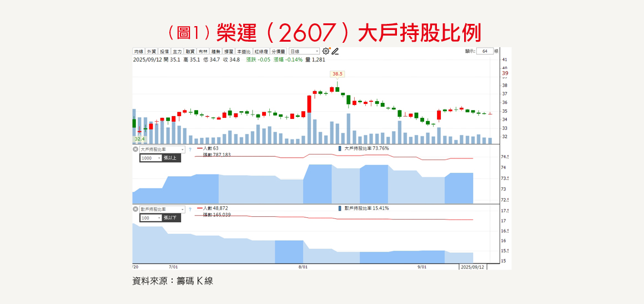This screenshot has height=304, width=644.
Task: Open the 100 張以下 threshold dropdown
Action: (151, 218)
